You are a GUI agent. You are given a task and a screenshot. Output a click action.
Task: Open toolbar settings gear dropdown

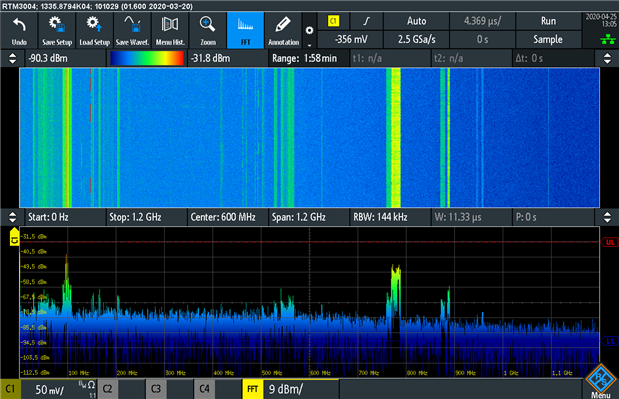310,31
